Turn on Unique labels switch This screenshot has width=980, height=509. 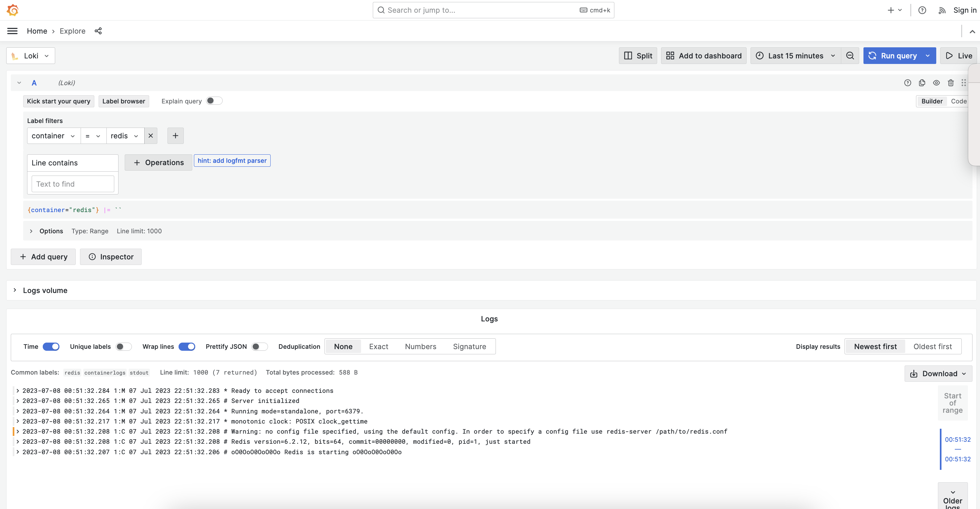point(124,346)
